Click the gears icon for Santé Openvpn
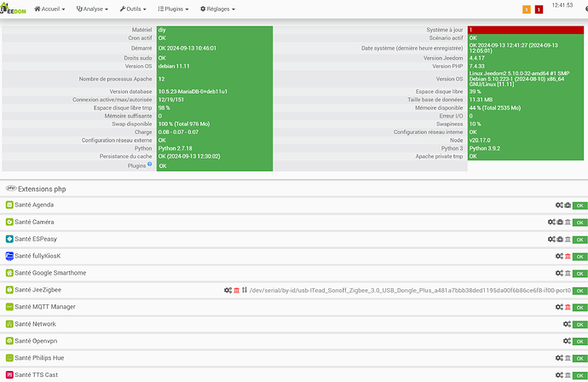This screenshot has height=382, width=588. point(567,341)
